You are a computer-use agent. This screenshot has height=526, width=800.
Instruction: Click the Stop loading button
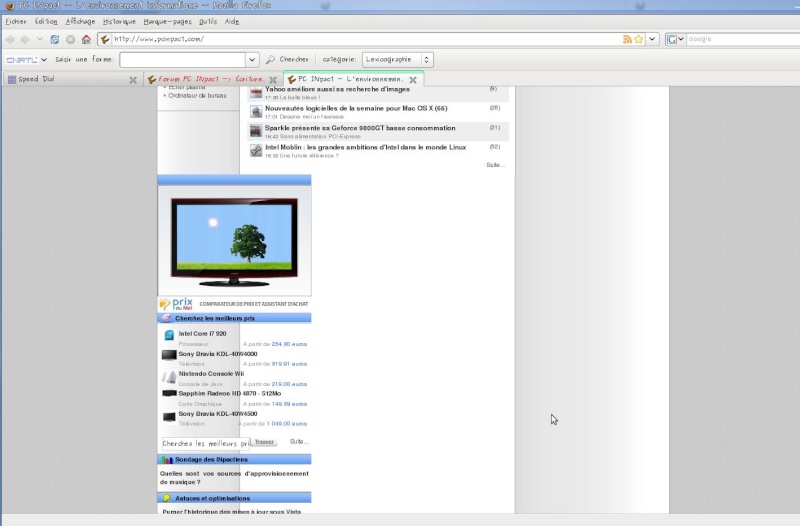point(70,39)
